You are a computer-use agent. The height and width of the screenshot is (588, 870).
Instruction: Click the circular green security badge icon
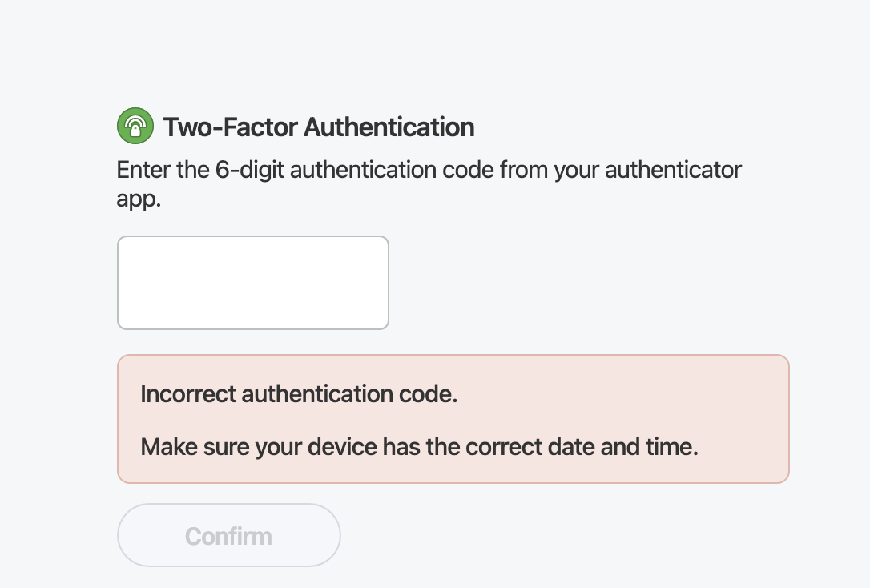pos(135,127)
